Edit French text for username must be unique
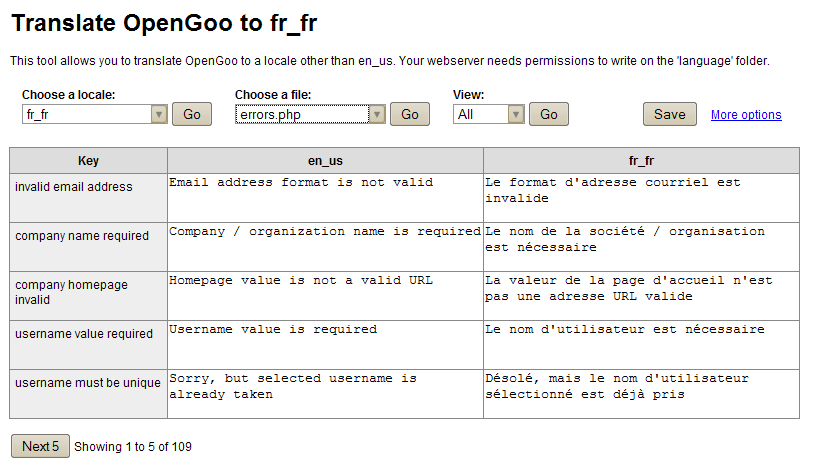Image resolution: width=819 pixels, height=471 pixels. [x=641, y=393]
